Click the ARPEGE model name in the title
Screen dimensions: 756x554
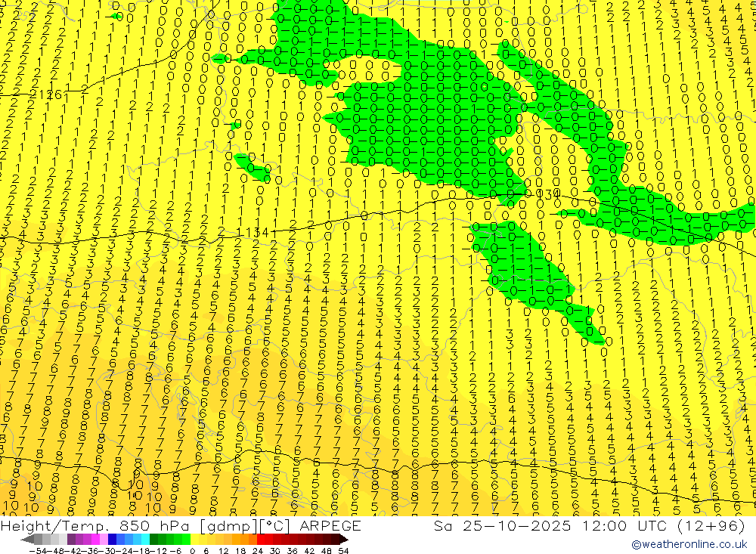[x=330, y=525]
